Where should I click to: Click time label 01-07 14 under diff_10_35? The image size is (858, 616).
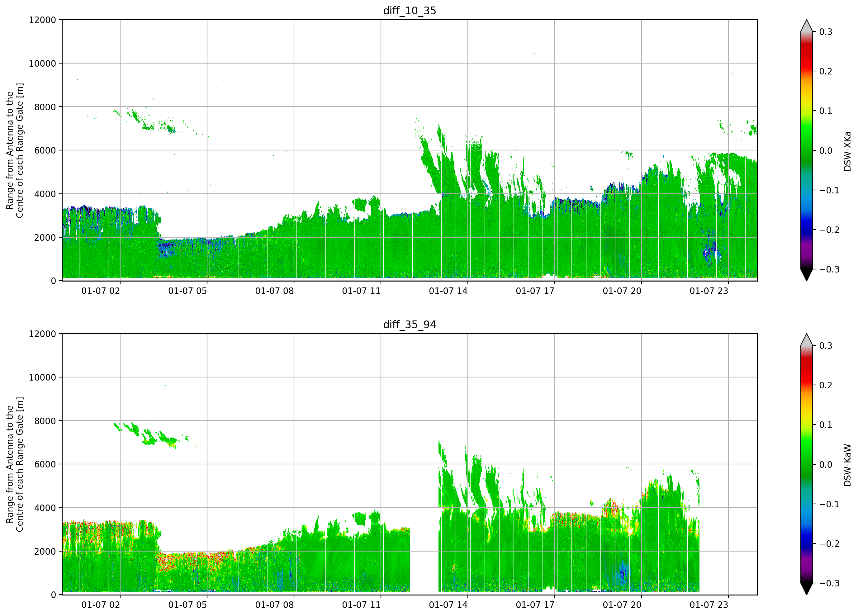click(x=448, y=291)
